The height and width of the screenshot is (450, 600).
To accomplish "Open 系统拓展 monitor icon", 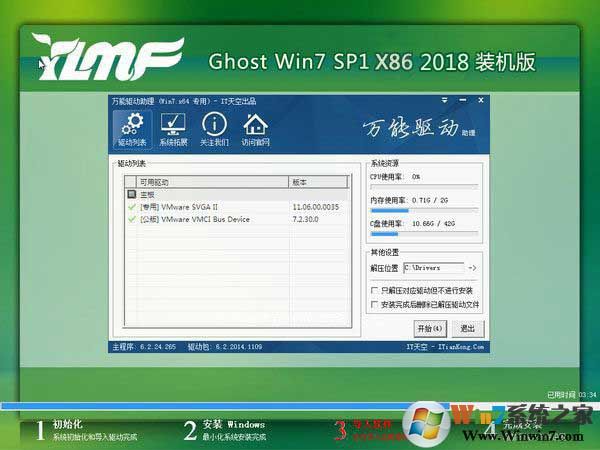I will point(173,129).
